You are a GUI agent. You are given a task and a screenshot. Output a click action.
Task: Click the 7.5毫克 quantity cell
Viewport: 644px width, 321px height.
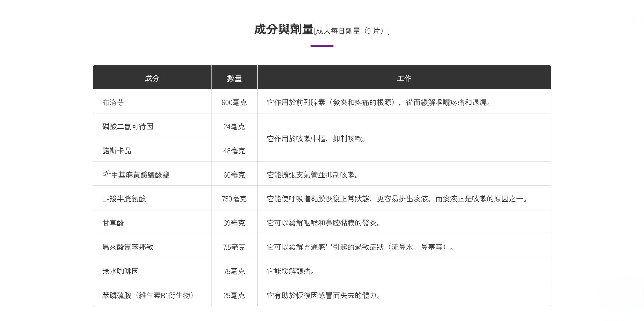234,247
